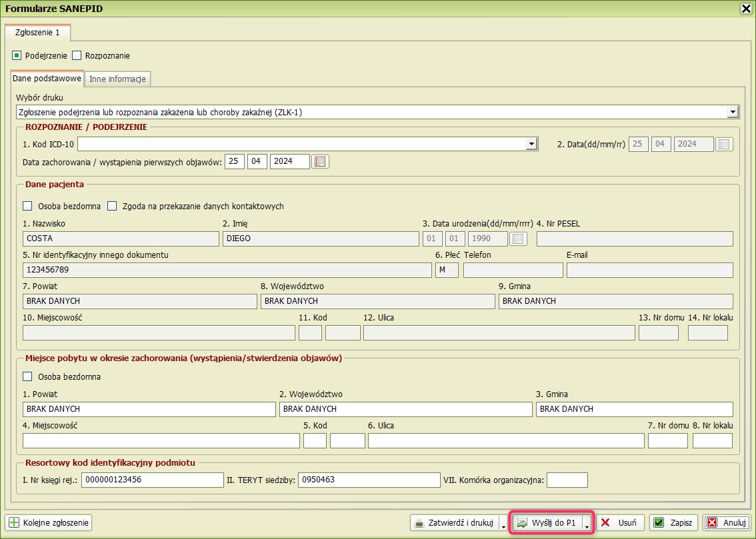Check Zgoda na przekazanie danych kontaktowych

(x=112, y=207)
